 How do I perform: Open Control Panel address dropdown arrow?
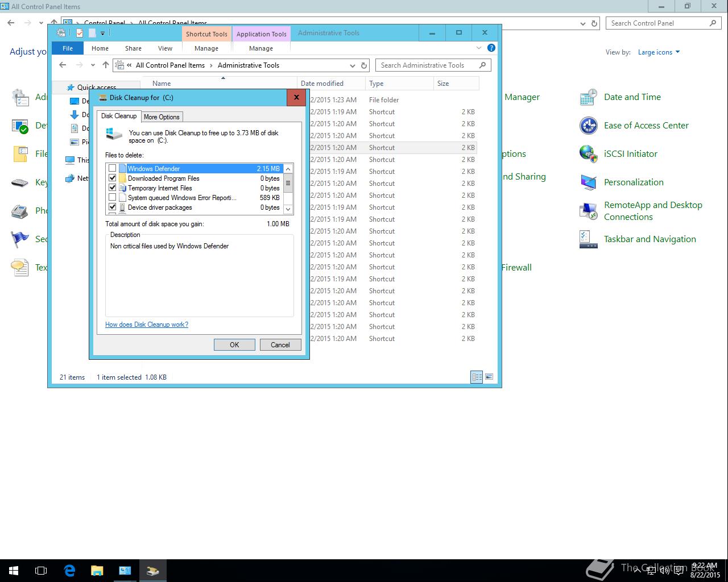click(x=583, y=24)
